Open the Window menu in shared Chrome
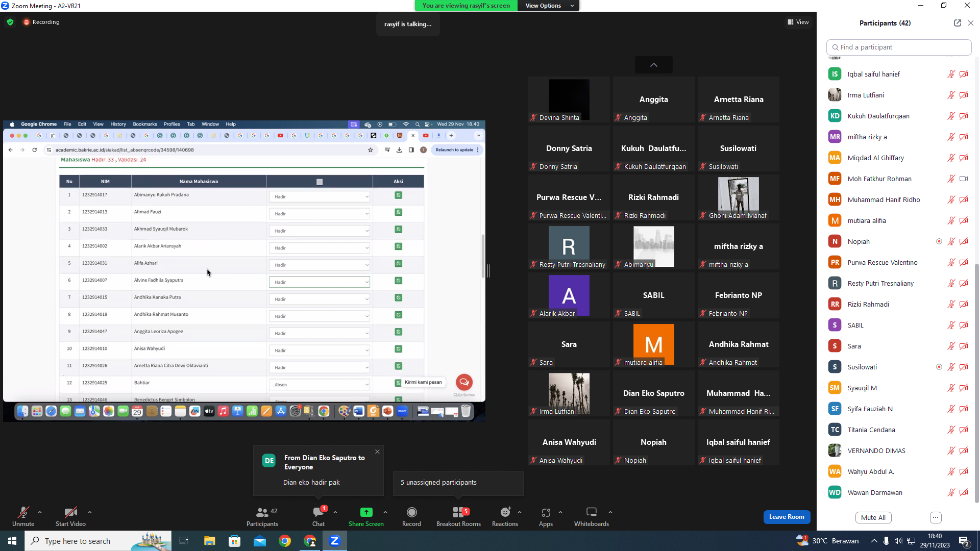 point(210,124)
